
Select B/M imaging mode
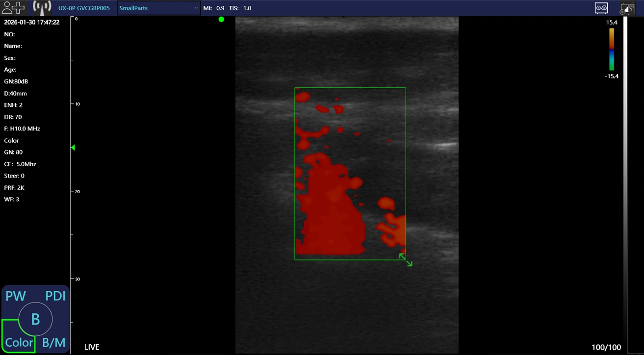(x=54, y=342)
